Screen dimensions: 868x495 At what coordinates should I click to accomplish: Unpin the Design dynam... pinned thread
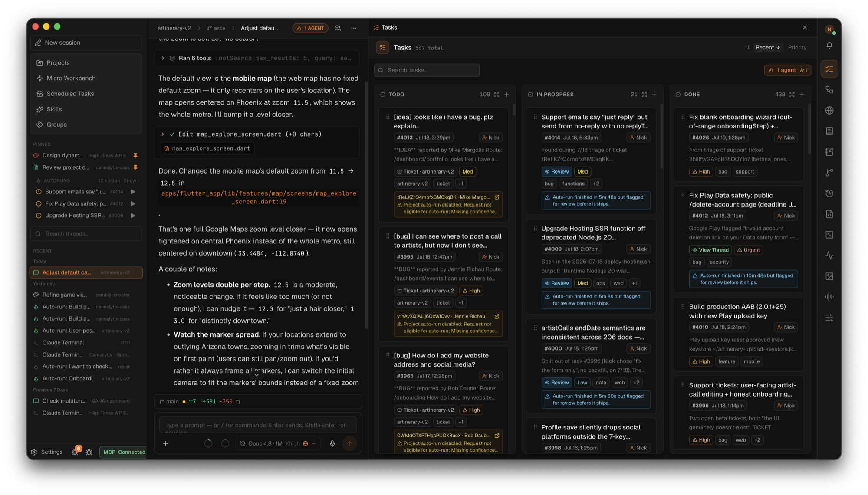point(135,155)
